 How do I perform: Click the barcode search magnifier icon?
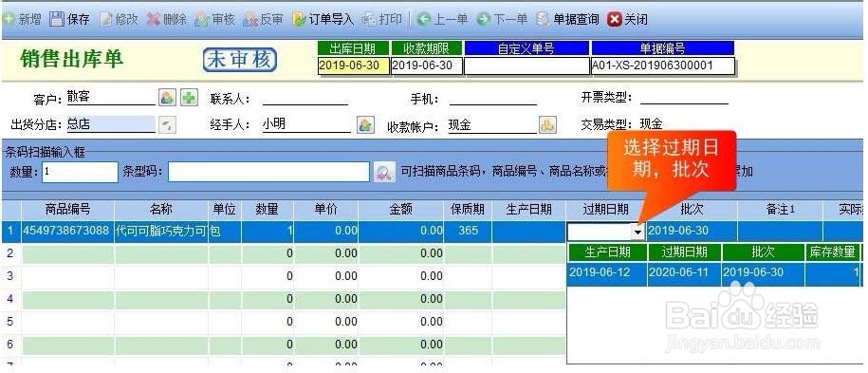[383, 172]
